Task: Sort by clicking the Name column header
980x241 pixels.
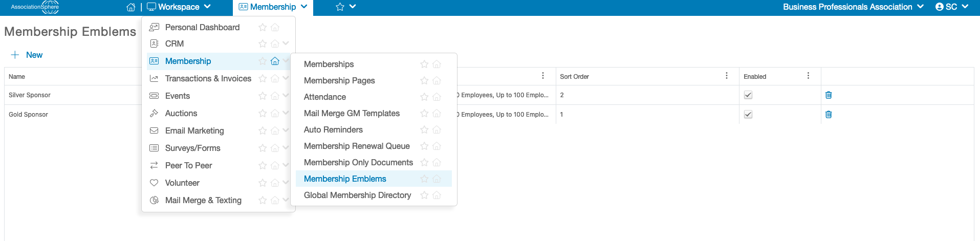Action: click(x=17, y=76)
